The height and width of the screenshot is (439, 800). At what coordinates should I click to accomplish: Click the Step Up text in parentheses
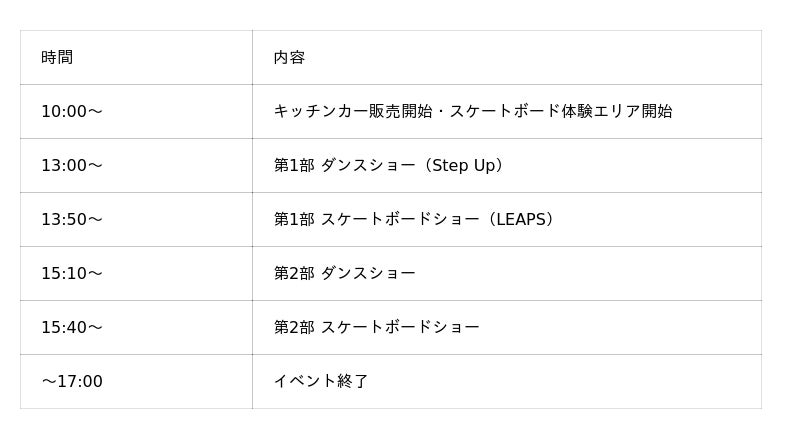point(461,166)
